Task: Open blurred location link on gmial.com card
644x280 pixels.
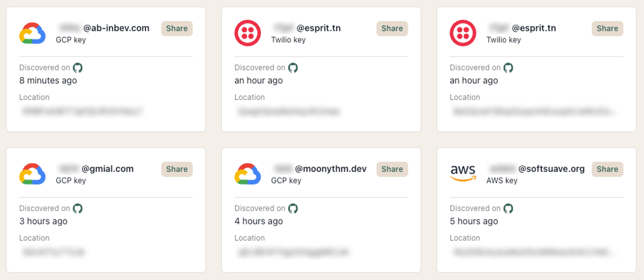Action: (x=54, y=252)
